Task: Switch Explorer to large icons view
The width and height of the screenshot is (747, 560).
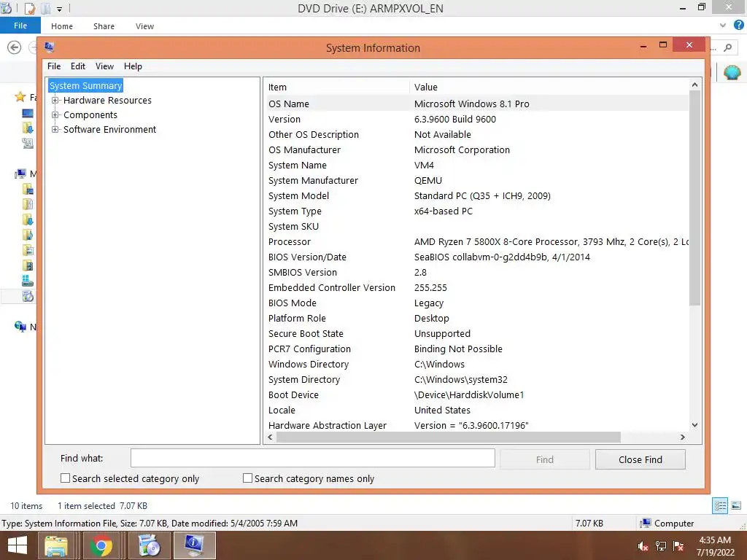Action: tap(736, 505)
